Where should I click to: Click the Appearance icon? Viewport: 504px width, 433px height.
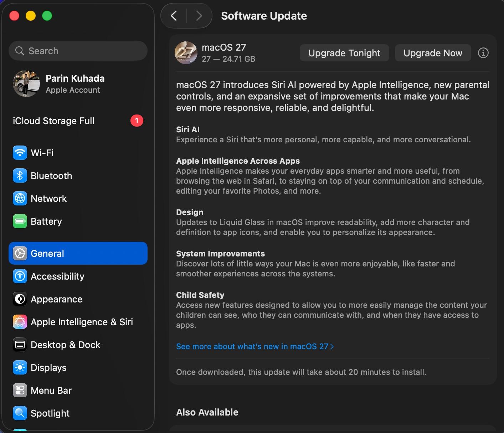[x=20, y=299]
